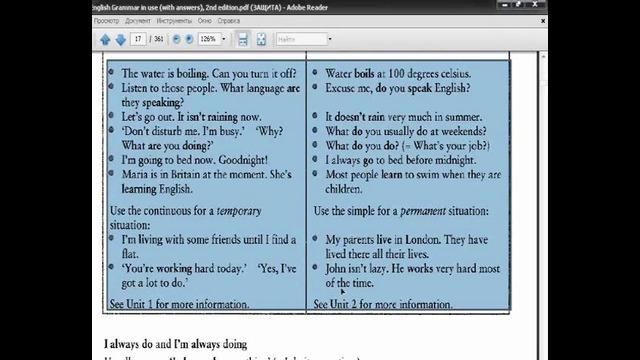Open the zoom percentage dropdown arrow
This screenshot has height=360, width=640.
[224, 39]
